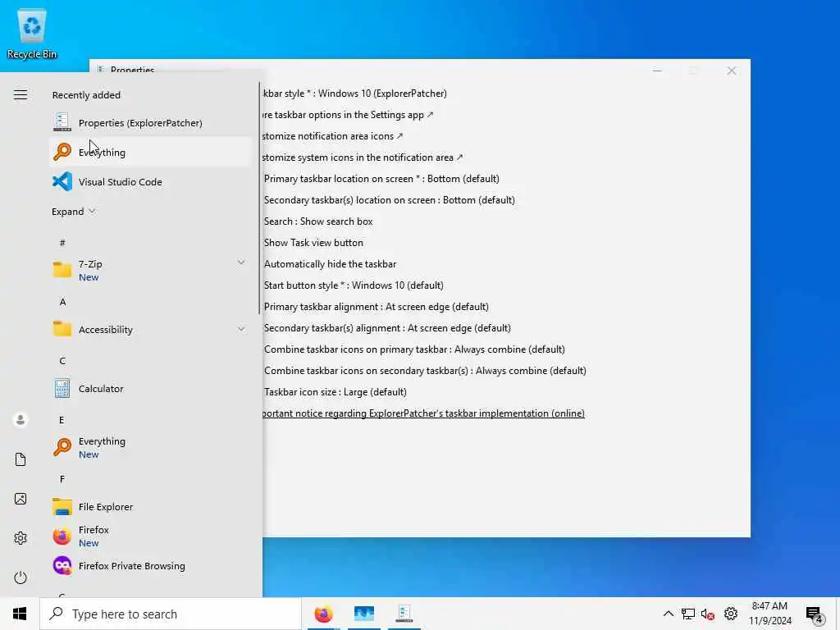Open the 7-Zip folder in Start menu
840x630 pixels.
(x=150, y=270)
